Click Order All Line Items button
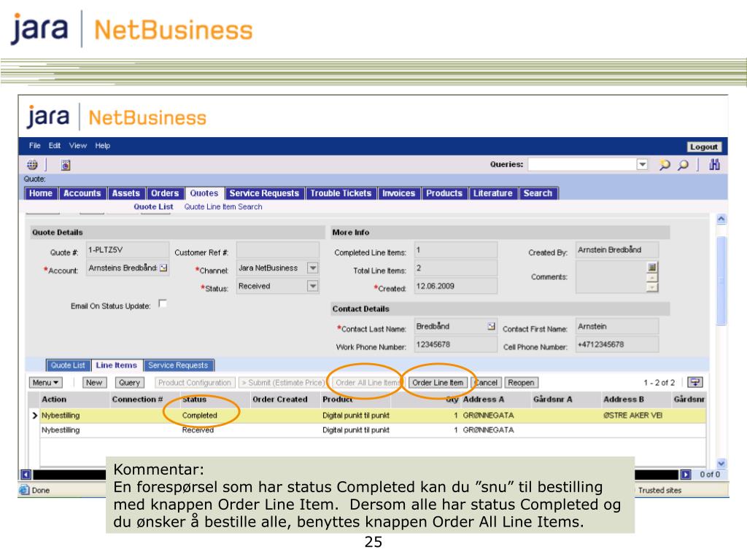This screenshot has width=747, height=560. coord(368,382)
